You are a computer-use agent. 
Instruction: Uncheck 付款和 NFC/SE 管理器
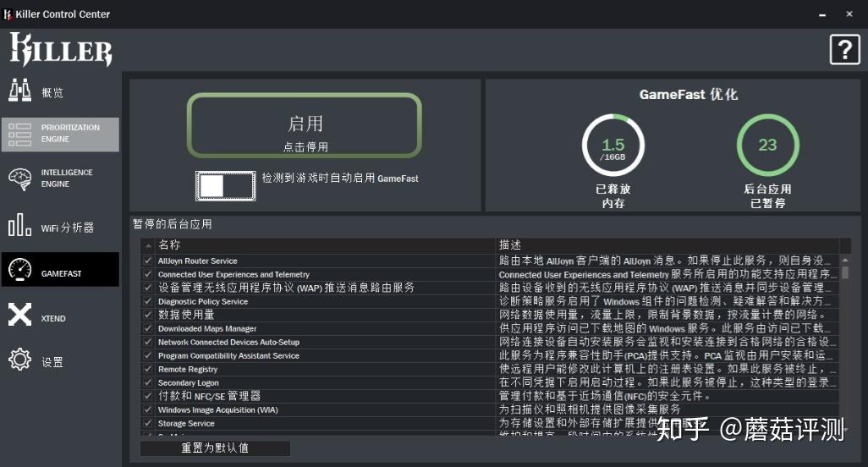pos(148,396)
